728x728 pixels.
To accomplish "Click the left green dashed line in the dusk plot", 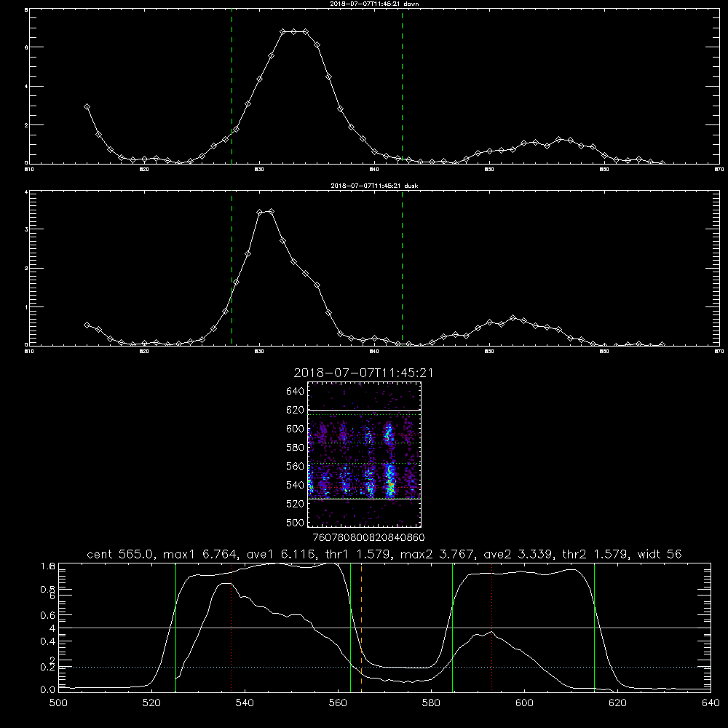I will [x=232, y=269].
